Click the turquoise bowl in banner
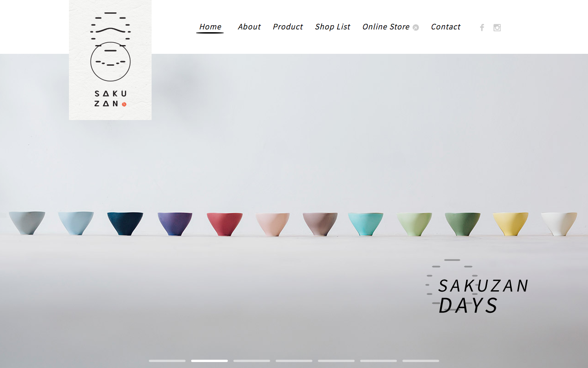This screenshot has width=588, height=368. coord(366,224)
